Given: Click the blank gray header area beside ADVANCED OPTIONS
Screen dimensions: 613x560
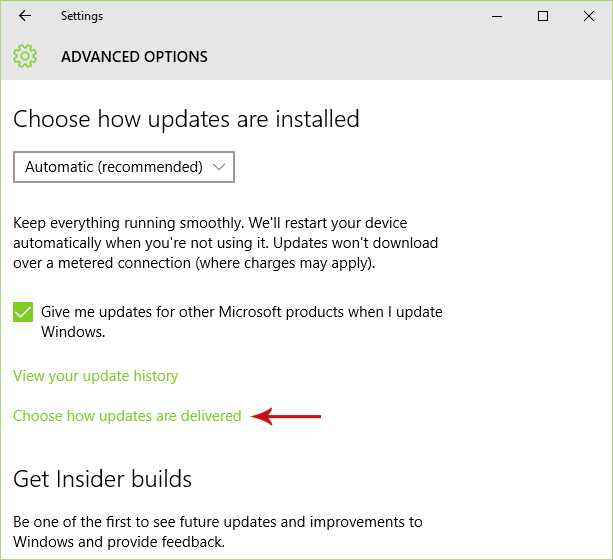Looking at the screenshot, I should tap(400, 57).
